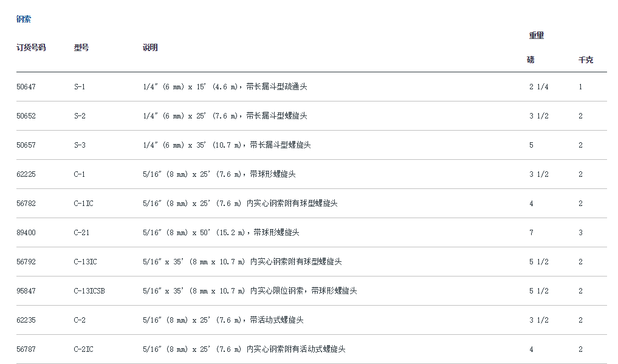Screen dimensions: 618x364
Task: Click order number 62235
Action: [x=26, y=320]
